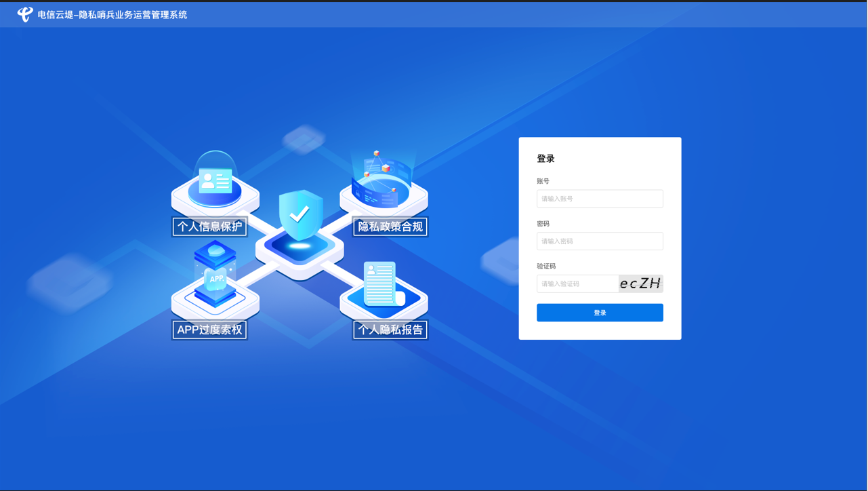The image size is (868, 491).
Task: Click the 隐私政策合规 label
Action: point(390,227)
